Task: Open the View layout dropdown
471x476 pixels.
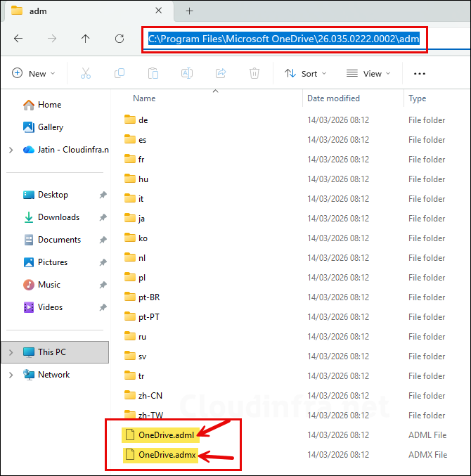Action: (x=368, y=73)
